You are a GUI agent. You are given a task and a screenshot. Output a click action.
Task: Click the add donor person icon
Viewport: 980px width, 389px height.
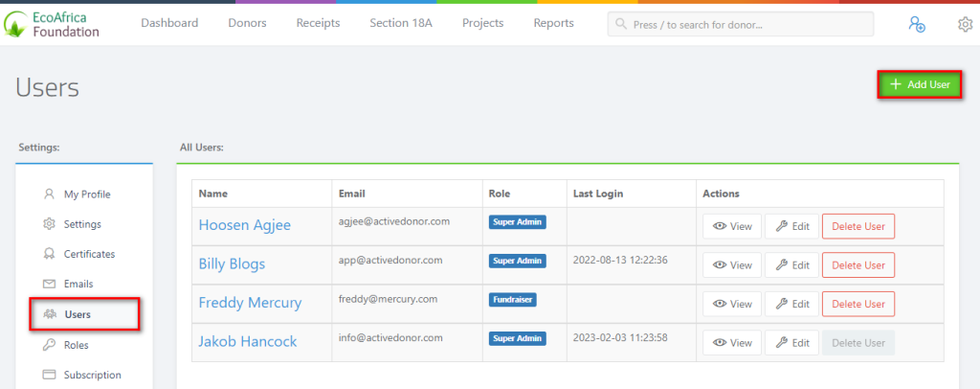(917, 24)
